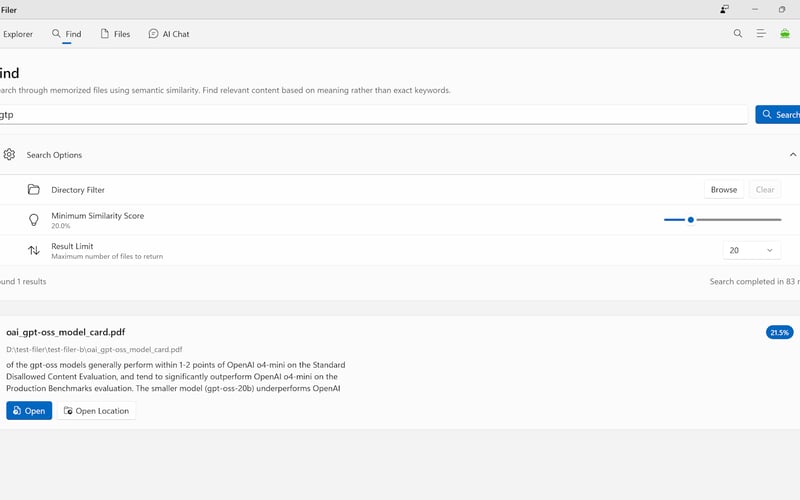Click the Minimum Similarity Score lightbulb icon

click(x=34, y=220)
